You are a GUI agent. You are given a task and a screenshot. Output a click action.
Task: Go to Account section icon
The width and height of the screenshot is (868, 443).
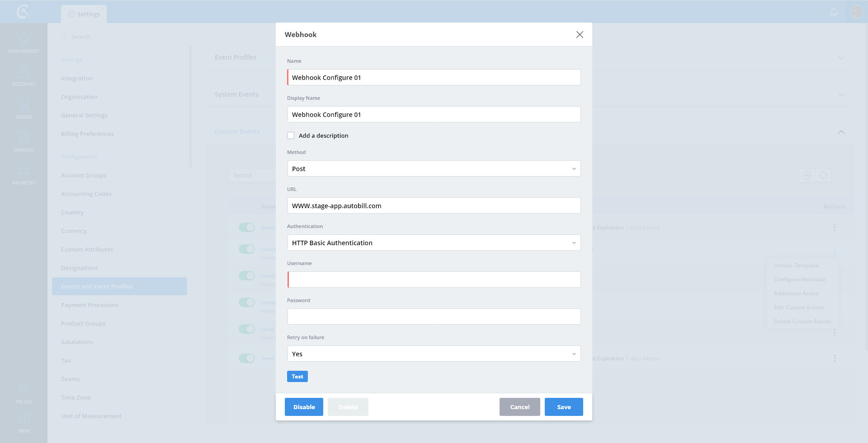pos(24,72)
